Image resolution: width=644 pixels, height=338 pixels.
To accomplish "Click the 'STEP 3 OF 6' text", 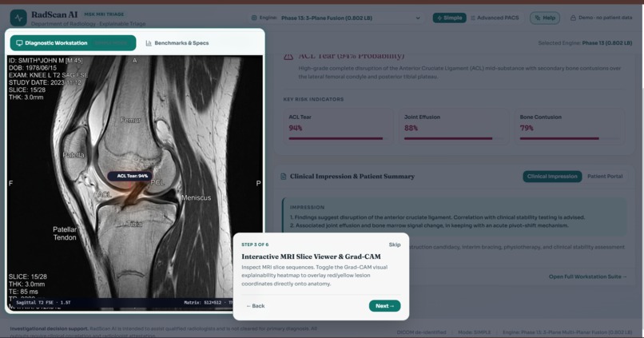I will [255, 245].
